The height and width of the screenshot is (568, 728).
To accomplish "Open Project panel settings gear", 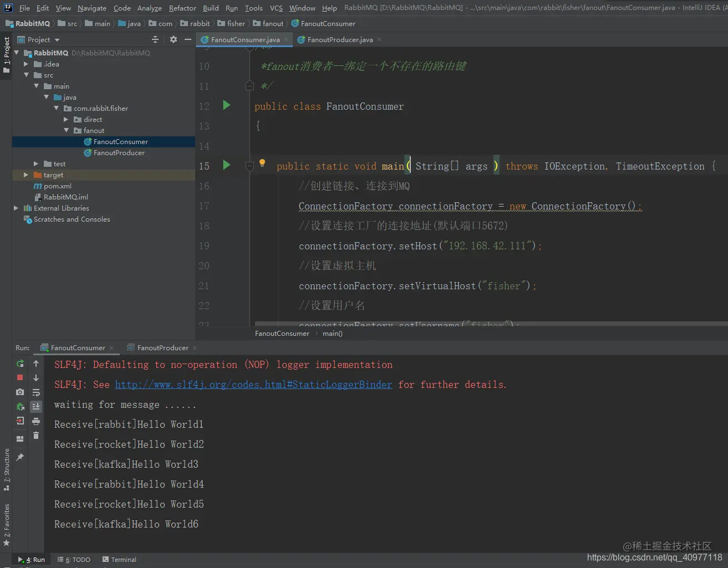I will [x=174, y=39].
